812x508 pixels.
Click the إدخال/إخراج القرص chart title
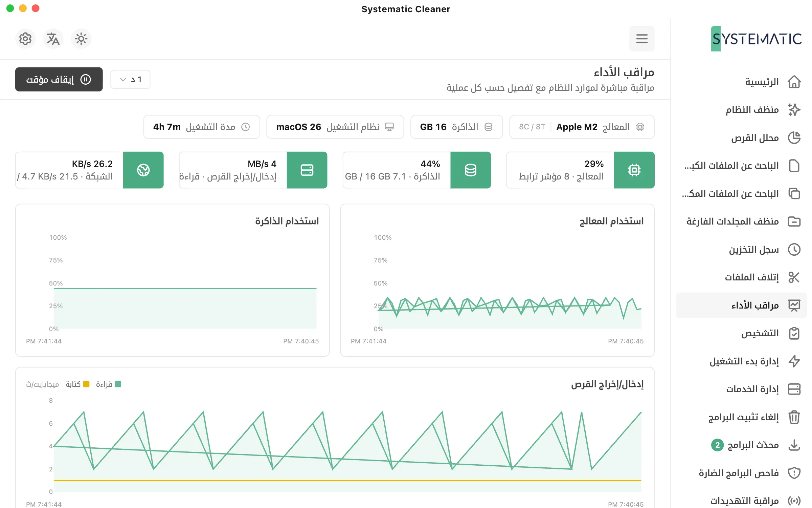[x=607, y=384]
